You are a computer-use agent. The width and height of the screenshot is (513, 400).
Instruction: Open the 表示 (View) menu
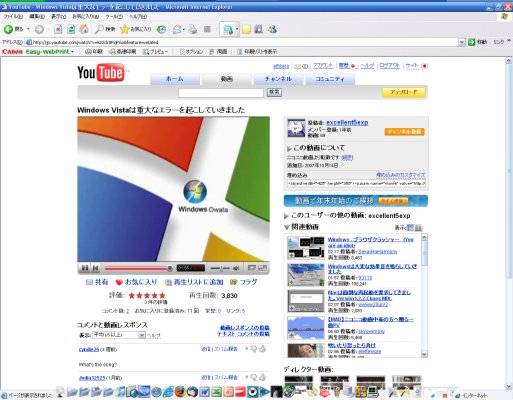(x=58, y=16)
